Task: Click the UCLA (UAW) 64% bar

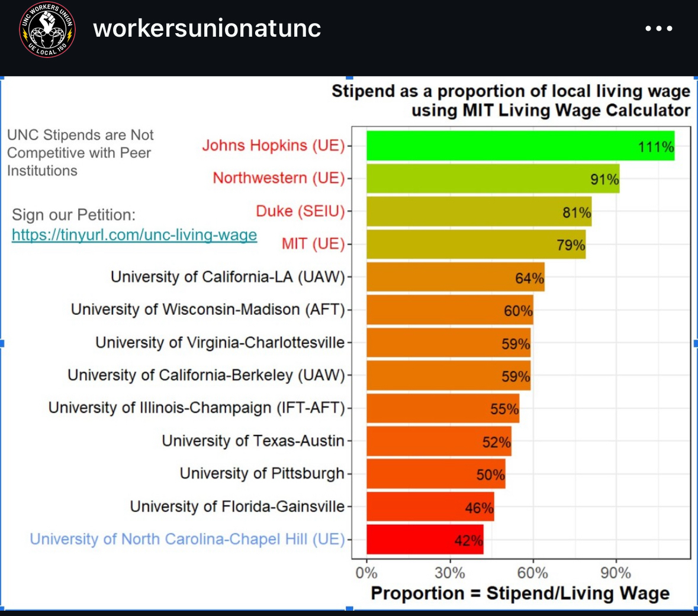Action: coord(455,277)
